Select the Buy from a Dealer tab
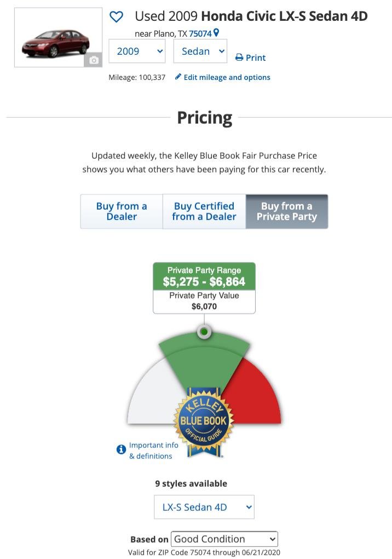 [122, 211]
